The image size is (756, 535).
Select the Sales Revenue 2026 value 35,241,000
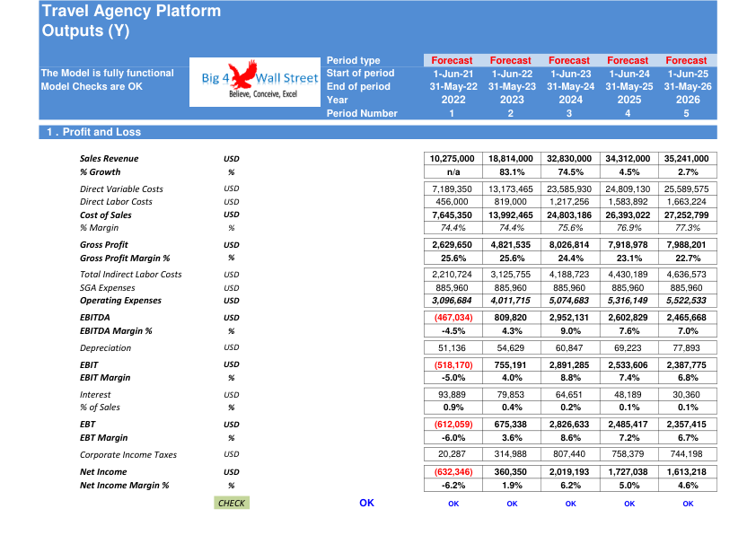click(688, 159)
